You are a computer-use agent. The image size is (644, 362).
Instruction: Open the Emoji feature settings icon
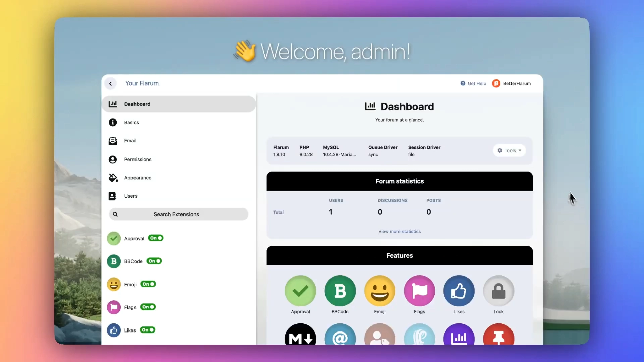[x=379, y=290]
